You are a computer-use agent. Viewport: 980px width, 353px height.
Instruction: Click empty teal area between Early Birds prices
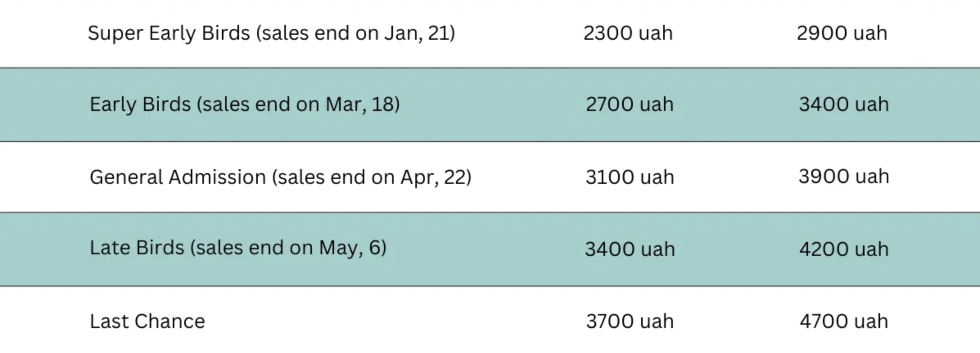click(x=737, y=104)
